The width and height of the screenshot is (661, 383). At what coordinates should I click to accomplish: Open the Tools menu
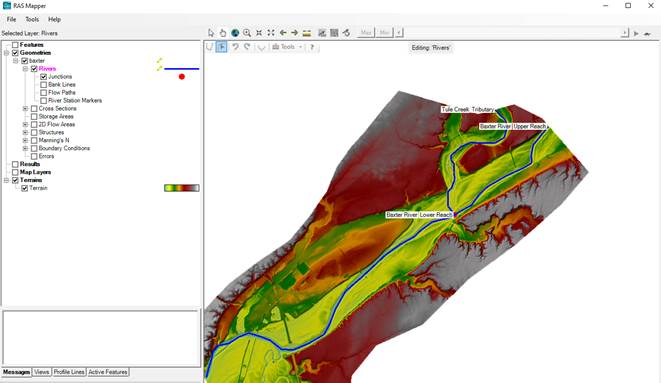pos(32,19)
